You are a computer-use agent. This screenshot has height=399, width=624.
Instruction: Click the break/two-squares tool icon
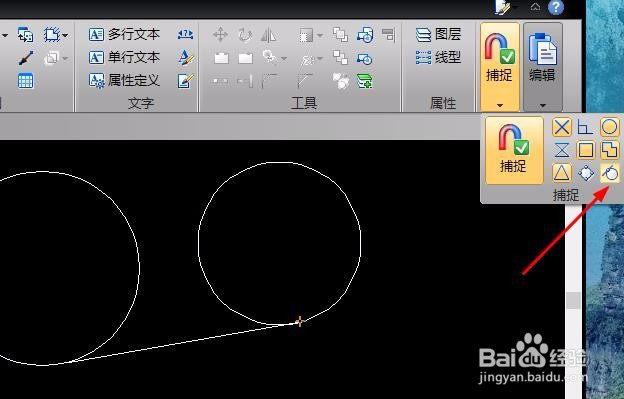[x=220, y=82]
